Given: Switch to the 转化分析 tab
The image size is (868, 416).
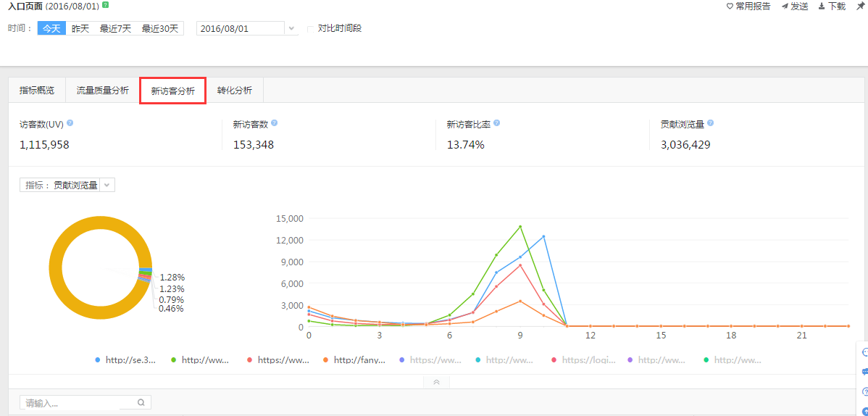Looking at the screenshot, I should tap(235, 91).
